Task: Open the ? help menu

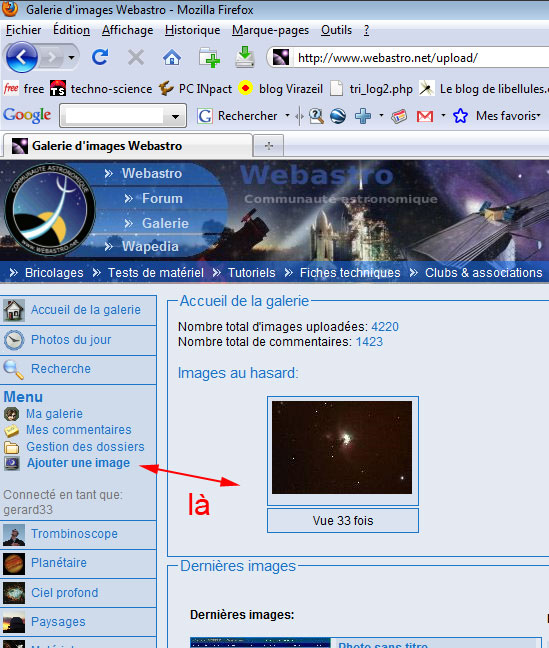Action: click(x=366, y=30)
